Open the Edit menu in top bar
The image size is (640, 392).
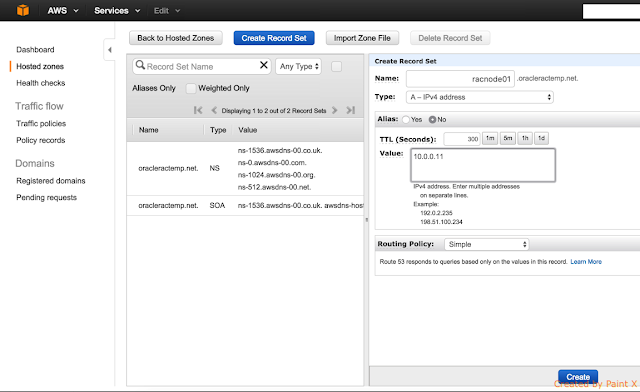pos(167,11)
